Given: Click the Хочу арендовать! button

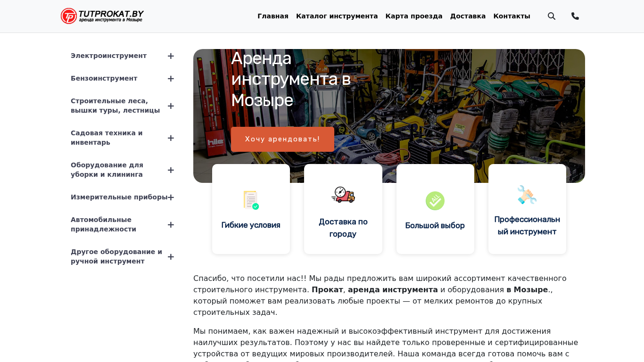Looking at the screenshot, I should point(282,139).
